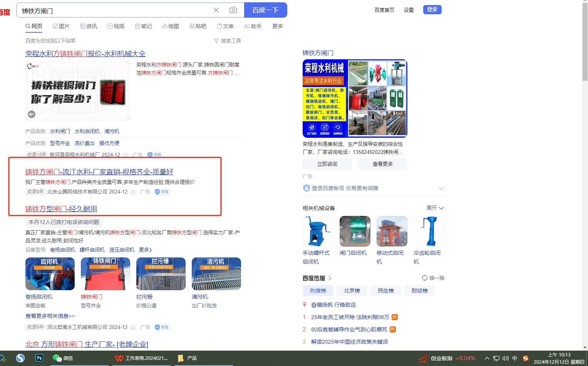
Task: Click the 百度一下 search button
Action: click(x=266, y=10)
